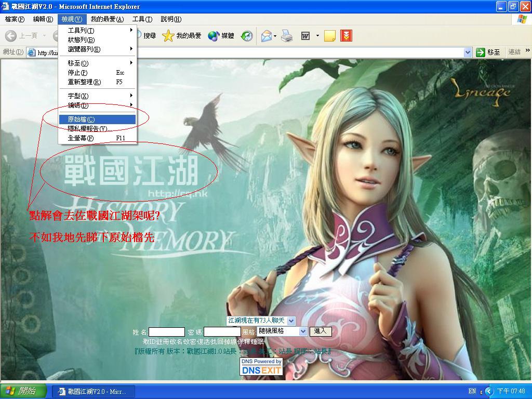Choose 字型(X) in the View menu
The image size is (532, 399).
coord(97,96)
